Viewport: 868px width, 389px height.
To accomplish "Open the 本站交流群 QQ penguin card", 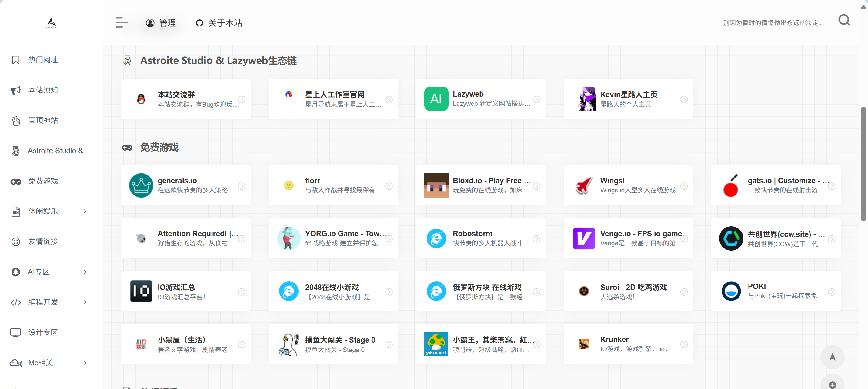I will [186, 99].
